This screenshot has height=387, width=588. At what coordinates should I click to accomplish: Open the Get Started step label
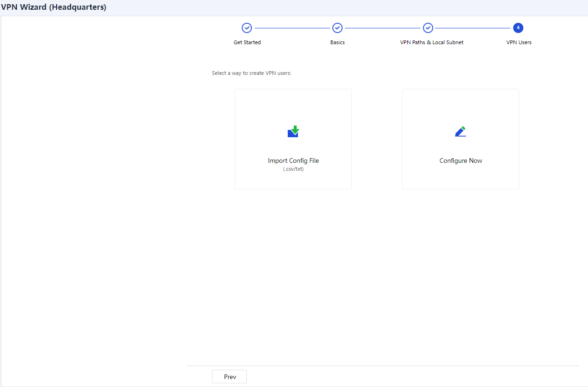click(247, 42)
